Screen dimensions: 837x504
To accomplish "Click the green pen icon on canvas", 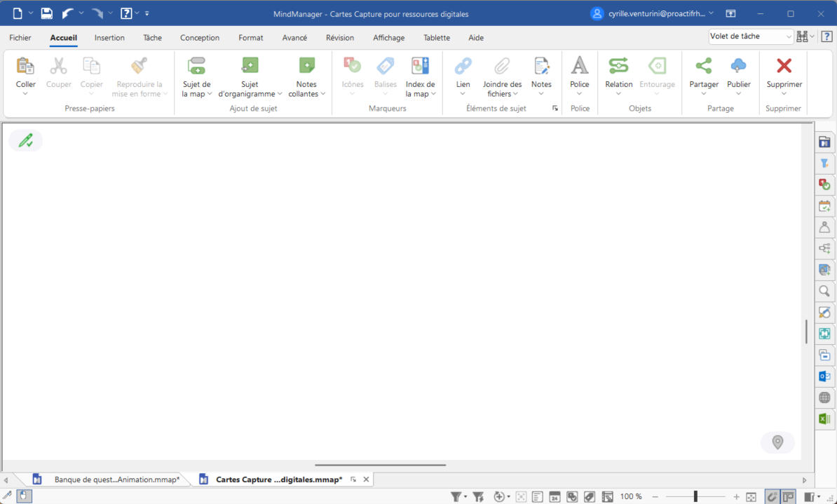I will click(x=26, y=141).
